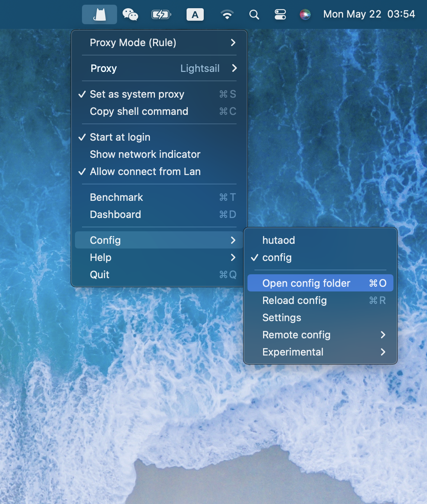Image resolution: width=427 pixels, height=504 pixels.
Task: Uncheck Start at login option
Action: [120, 137]
